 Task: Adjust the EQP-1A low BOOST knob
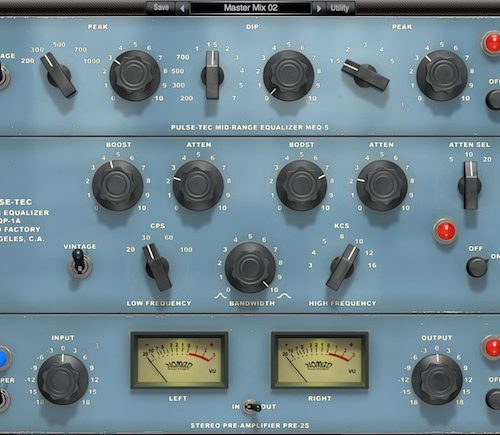tap(118, 185)
